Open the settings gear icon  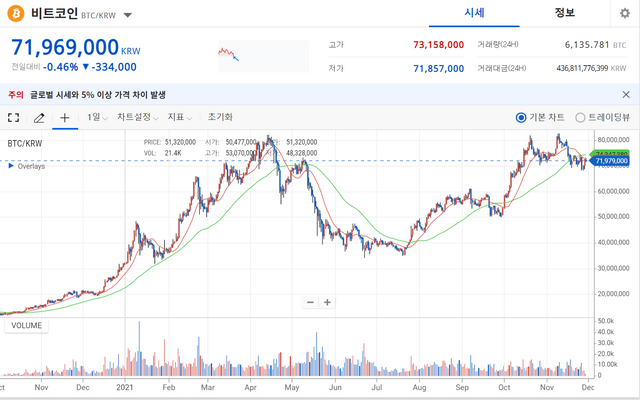(x=624, y=13)
